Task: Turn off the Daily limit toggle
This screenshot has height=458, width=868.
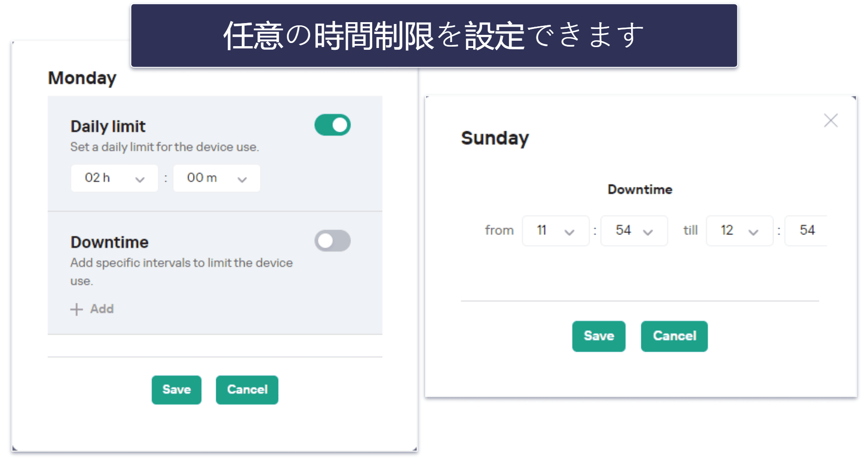Action: [x=332, y=125]
